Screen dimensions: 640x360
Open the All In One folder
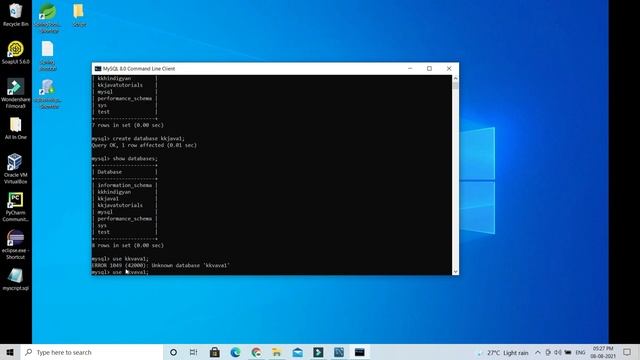click(x=16, y=128)
